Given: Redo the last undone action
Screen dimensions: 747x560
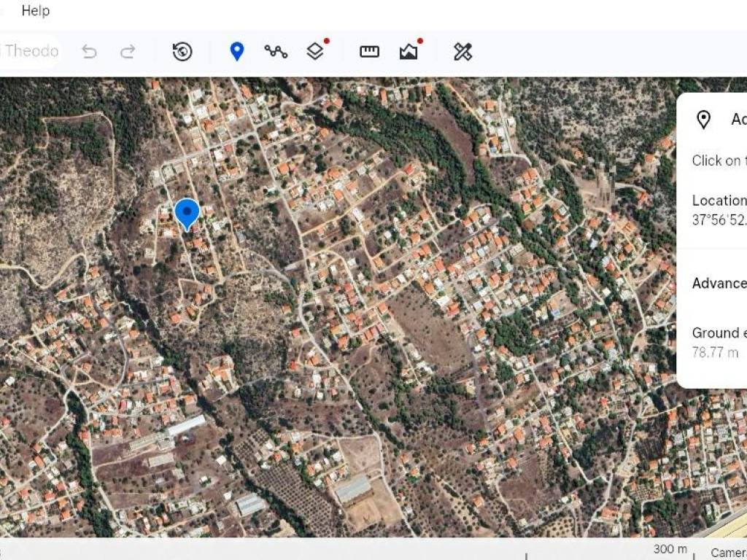Looking at the screenshot, I should [x=128, y=51].
